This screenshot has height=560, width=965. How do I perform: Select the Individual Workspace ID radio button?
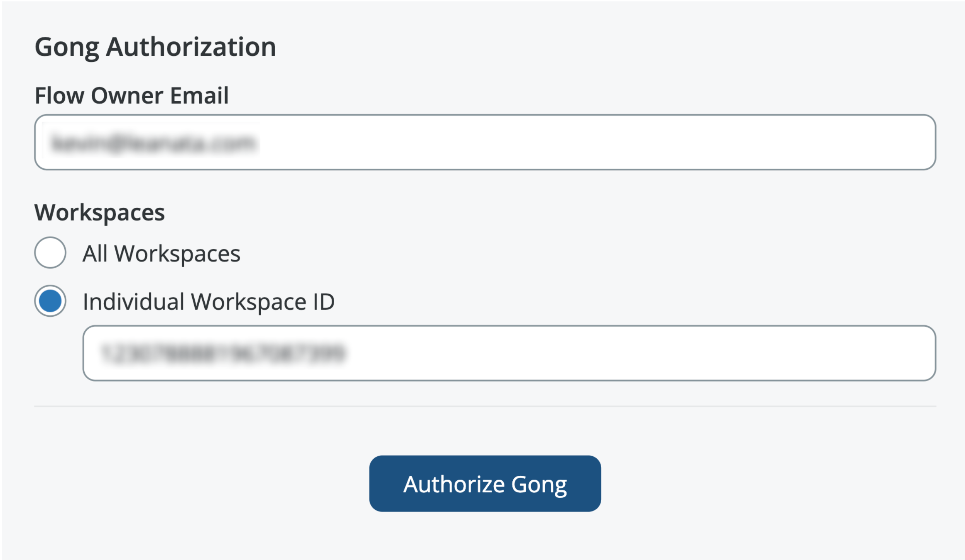pyautogui.click(x=50, y=301)
